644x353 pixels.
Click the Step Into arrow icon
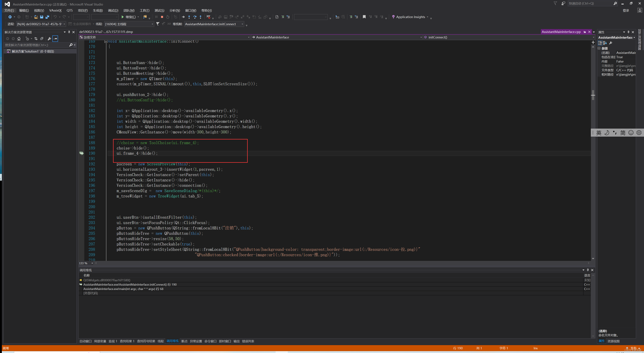189,17
